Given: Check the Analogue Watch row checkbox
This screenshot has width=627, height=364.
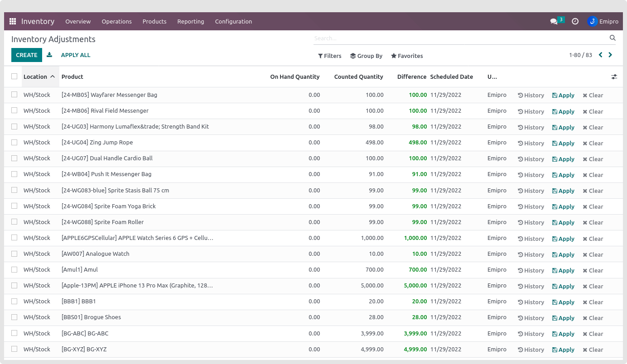Looking at the screenshot, I should click(x=14, y=254).
